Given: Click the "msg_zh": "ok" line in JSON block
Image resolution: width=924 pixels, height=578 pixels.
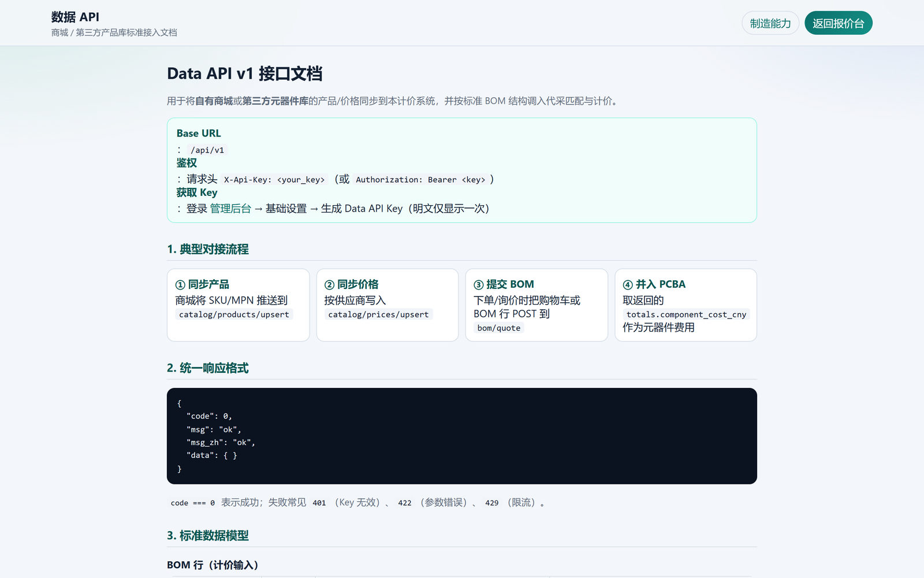Looking at the screenshot, I should 221,443.
